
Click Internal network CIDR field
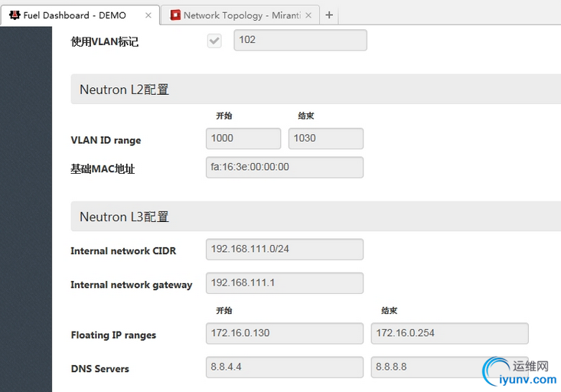pos(285,250)
